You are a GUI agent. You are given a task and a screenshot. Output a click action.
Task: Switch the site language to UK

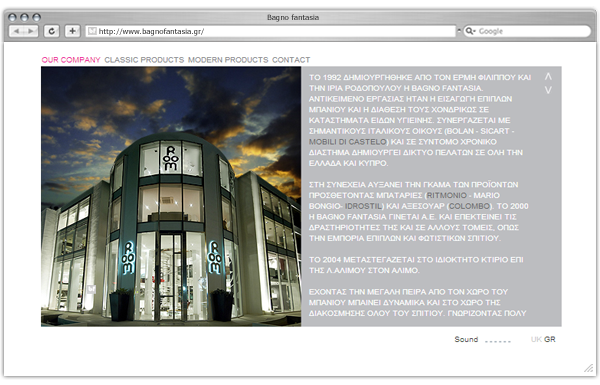[x=536, y=339]
